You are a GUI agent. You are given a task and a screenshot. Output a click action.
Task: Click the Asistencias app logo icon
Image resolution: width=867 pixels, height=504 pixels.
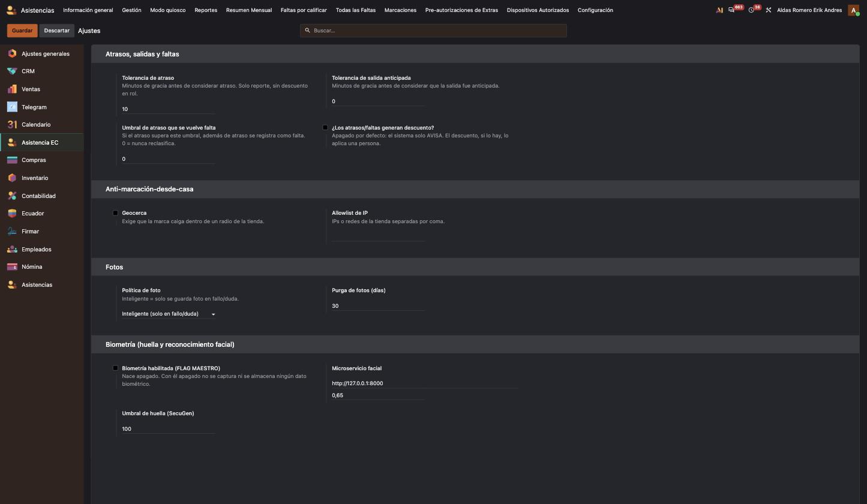(11, 10)
